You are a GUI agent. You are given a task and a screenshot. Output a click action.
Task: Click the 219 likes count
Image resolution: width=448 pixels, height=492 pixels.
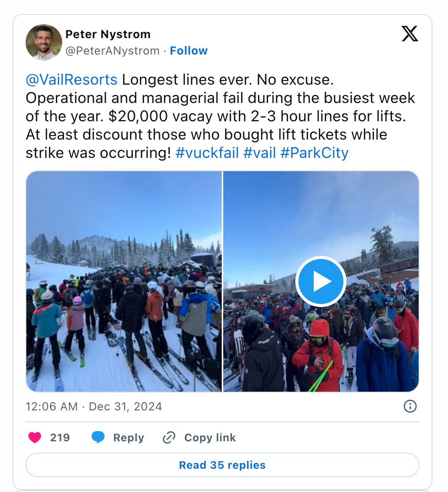click(60, 437)
